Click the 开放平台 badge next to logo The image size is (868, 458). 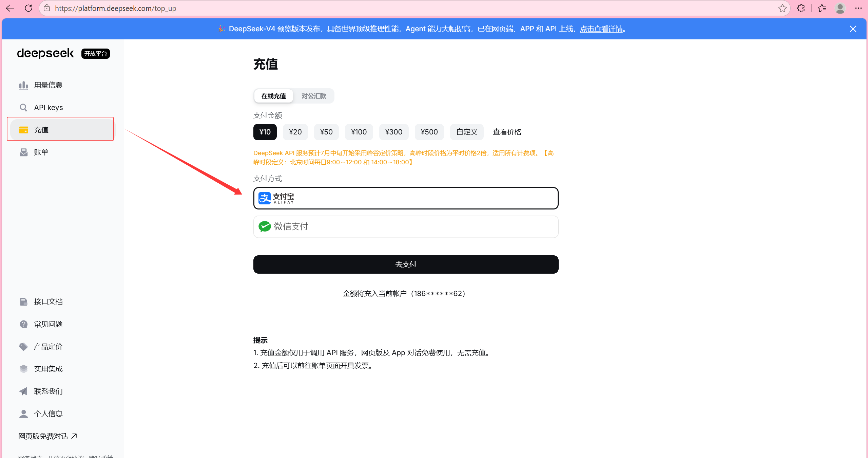(x=96, y=54)
